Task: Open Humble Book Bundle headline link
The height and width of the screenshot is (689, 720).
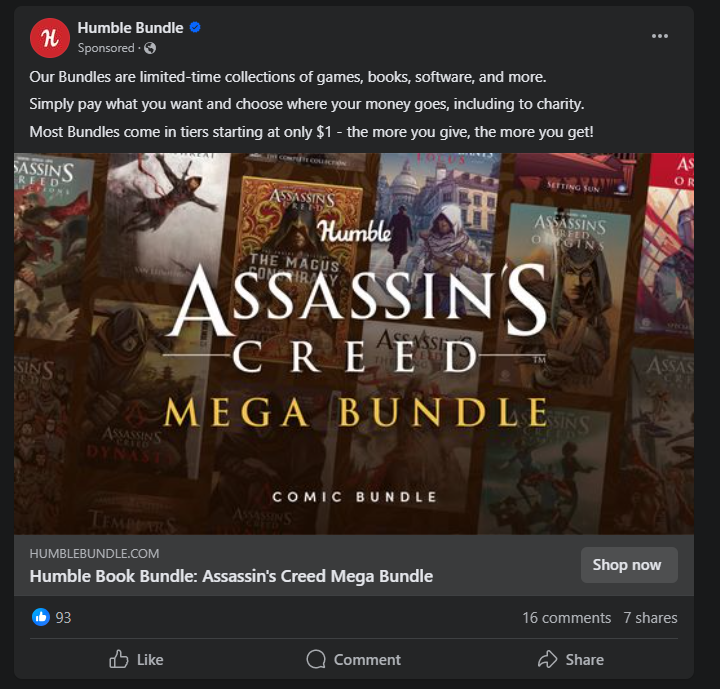Action: coord(231,576)
